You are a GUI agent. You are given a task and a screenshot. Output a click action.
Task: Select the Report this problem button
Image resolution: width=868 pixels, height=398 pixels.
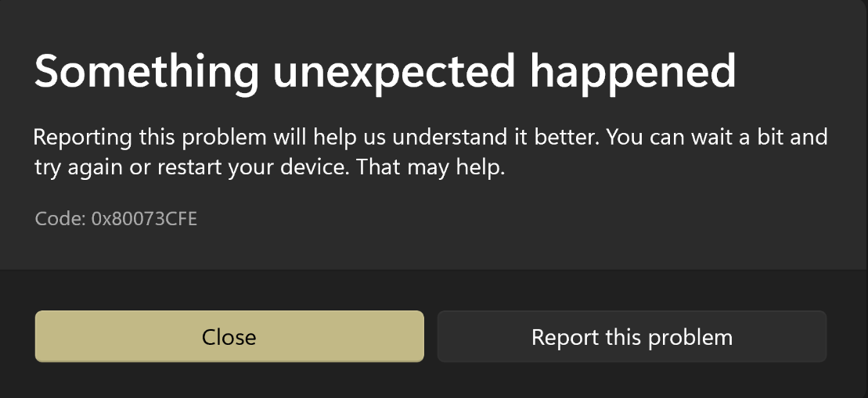[632, 336]
